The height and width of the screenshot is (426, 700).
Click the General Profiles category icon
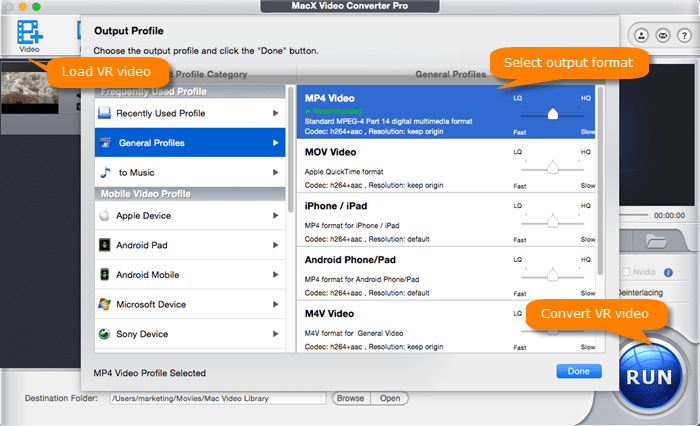(x=105, y=142)
